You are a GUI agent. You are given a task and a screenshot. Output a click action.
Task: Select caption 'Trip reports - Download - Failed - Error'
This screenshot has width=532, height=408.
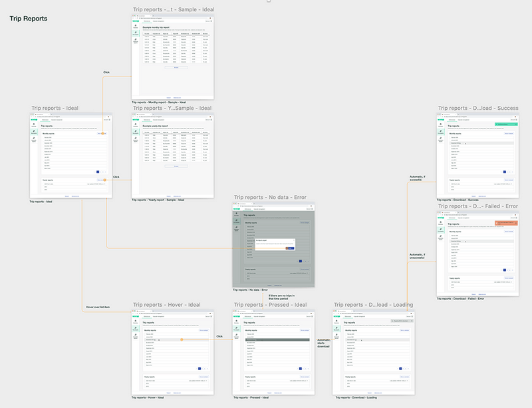[x=460, y=299]
